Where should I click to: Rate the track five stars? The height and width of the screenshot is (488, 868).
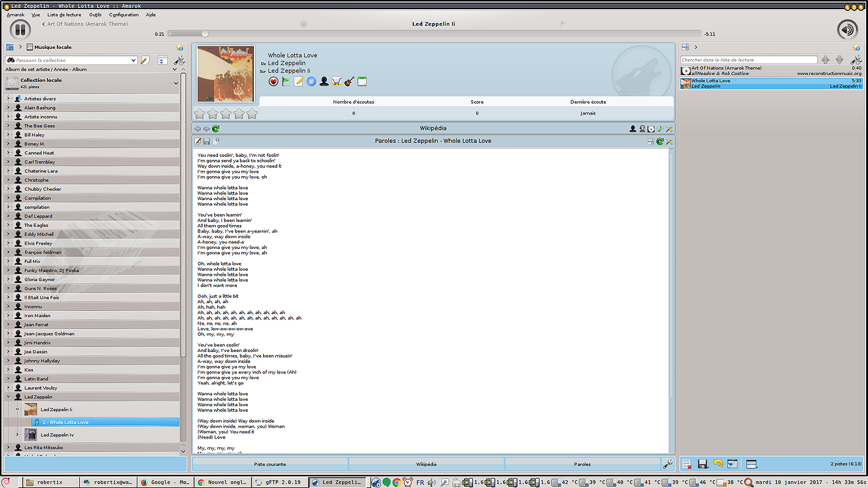pyautogui.click(x=251, y=113)
